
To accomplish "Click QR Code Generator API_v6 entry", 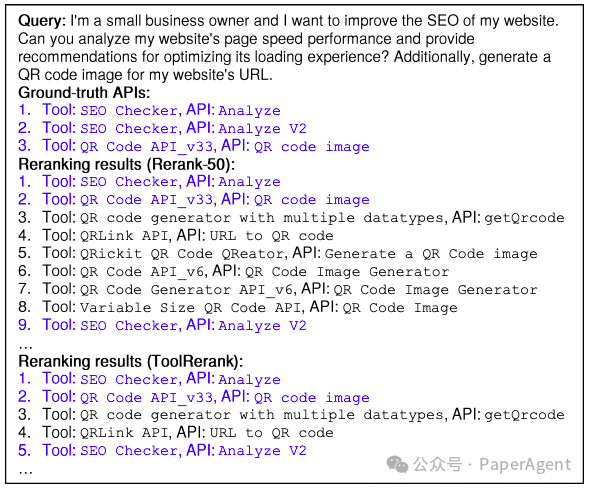I will point(278,289).
